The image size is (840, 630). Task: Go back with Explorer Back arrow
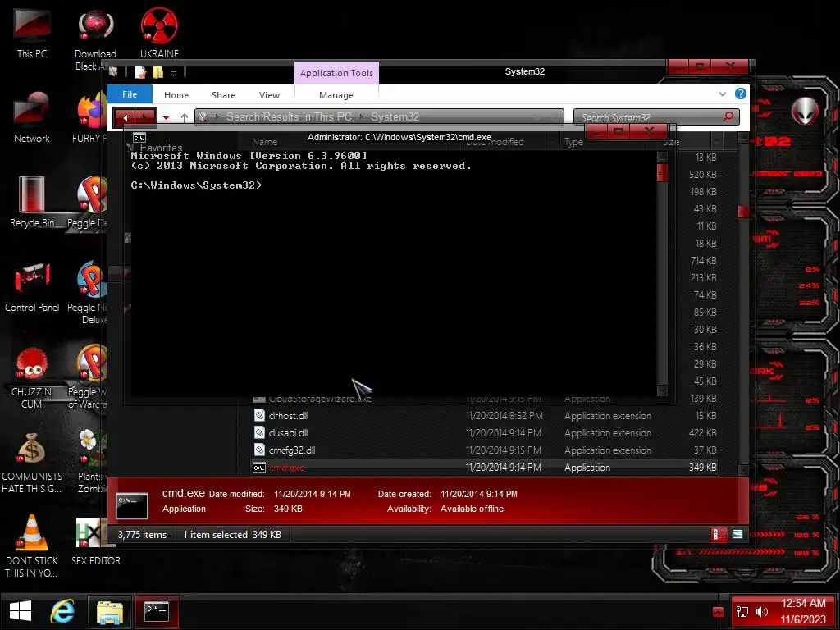click(x=126, y=117)
